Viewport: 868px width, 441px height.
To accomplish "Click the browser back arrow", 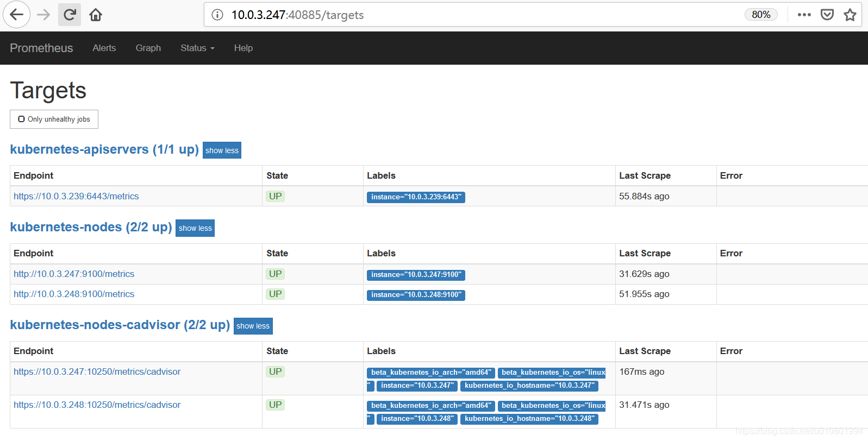I will tap(16, 15).
